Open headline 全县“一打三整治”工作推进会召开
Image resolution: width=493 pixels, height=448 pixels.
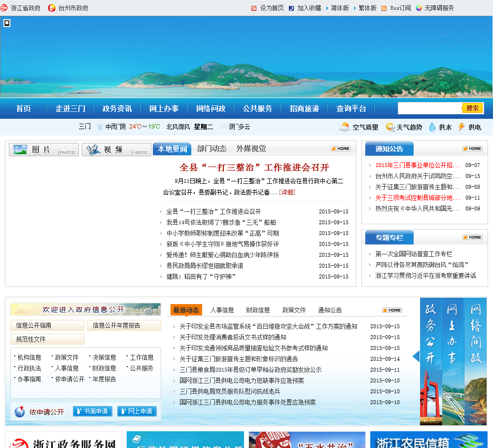pos(254,167)
